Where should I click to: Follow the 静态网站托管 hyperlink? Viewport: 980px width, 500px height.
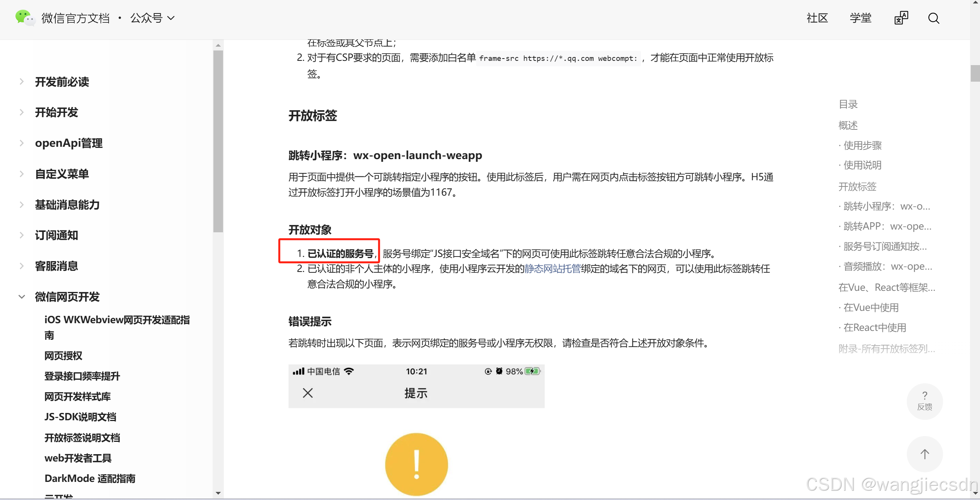point(552,269)
